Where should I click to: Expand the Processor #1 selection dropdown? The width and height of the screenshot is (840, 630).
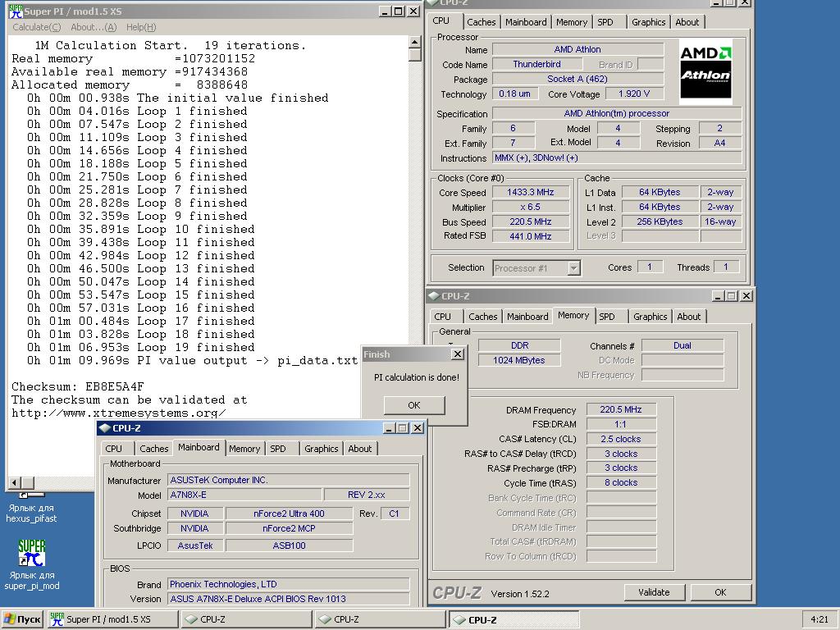point(573,268)
